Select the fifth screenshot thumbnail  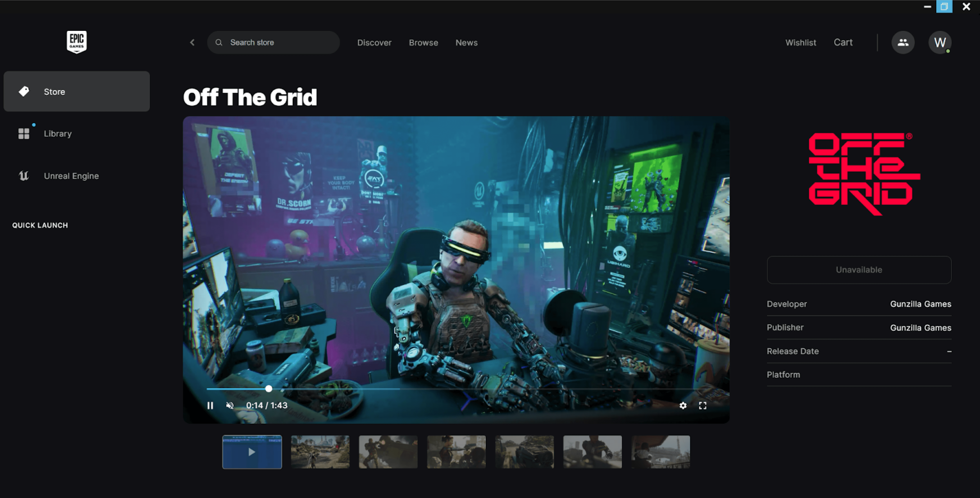click(524, 452)
